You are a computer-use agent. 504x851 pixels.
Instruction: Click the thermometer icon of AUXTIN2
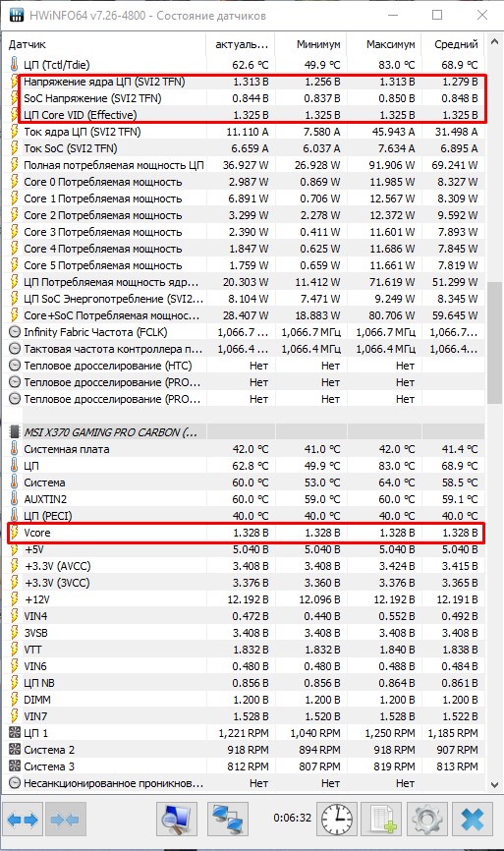[14, 499]
